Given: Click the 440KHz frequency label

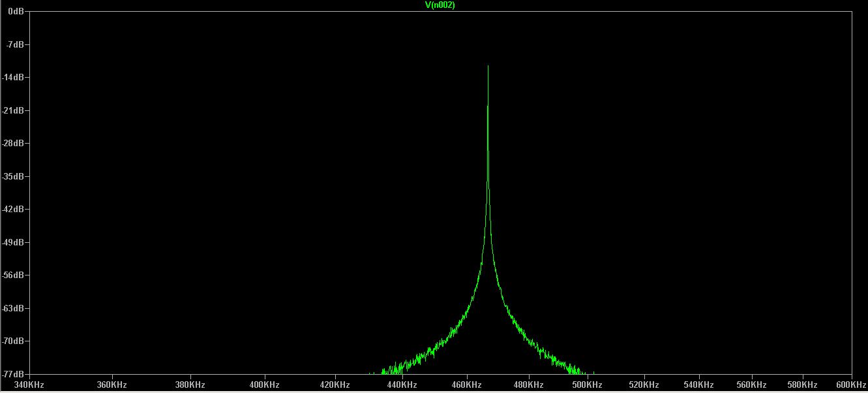Looking at the screenshot, I should tap(402, 385).
